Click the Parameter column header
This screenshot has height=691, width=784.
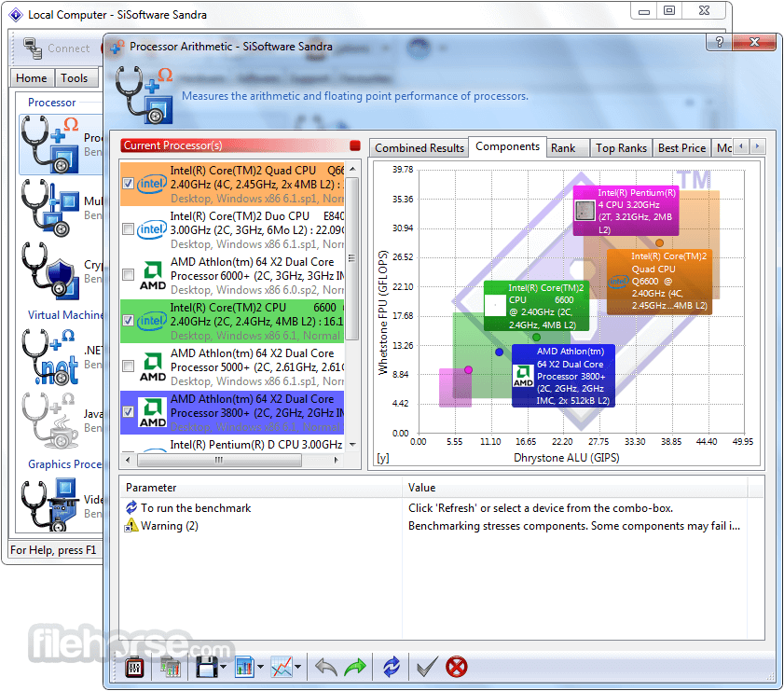[261, 488]
